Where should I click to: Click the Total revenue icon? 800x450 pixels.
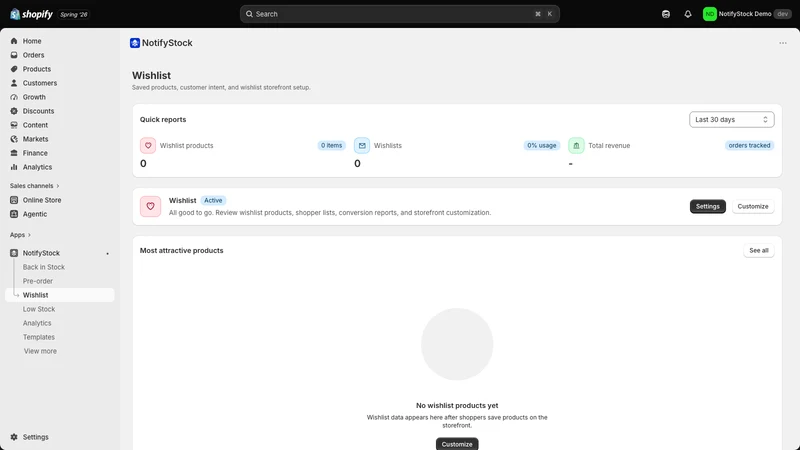pyautogui.click(x=576, y=145)
